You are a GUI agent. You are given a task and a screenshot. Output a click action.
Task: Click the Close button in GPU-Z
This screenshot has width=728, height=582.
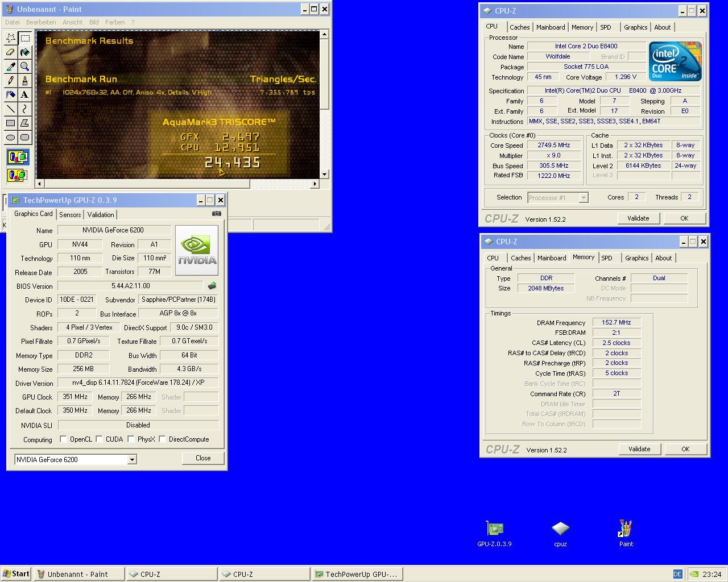[x=203, y=458]
